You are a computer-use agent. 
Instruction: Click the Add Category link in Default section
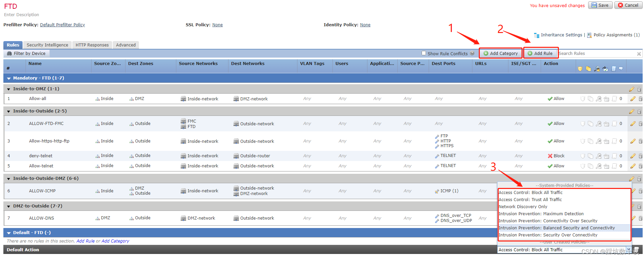pyautogui.click(x=115, y=241)
